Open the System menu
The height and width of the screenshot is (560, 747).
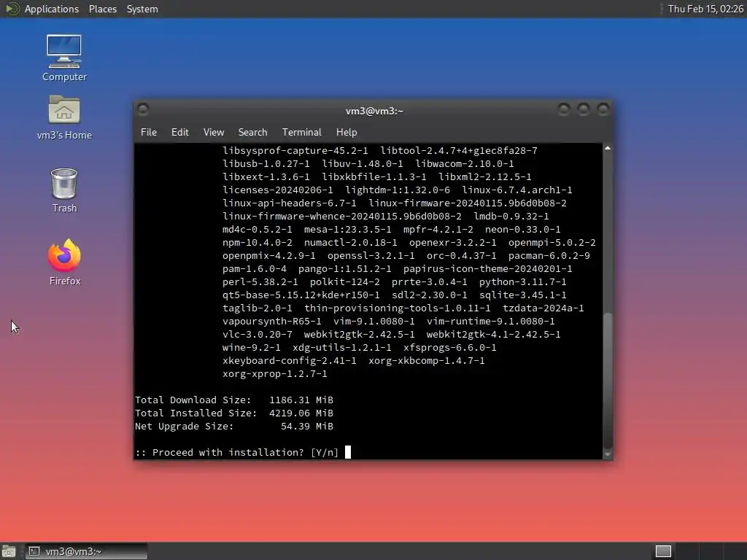[142, 9]
